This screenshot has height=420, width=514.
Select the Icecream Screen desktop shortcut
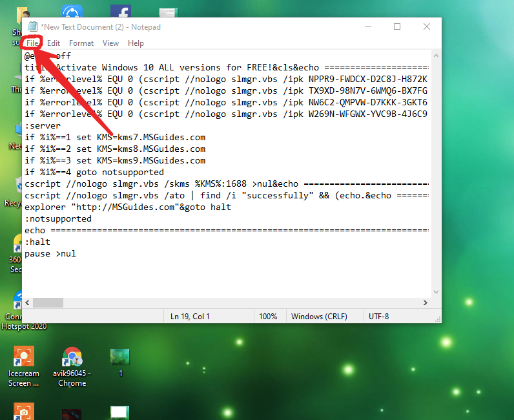(x=24, y=366)
